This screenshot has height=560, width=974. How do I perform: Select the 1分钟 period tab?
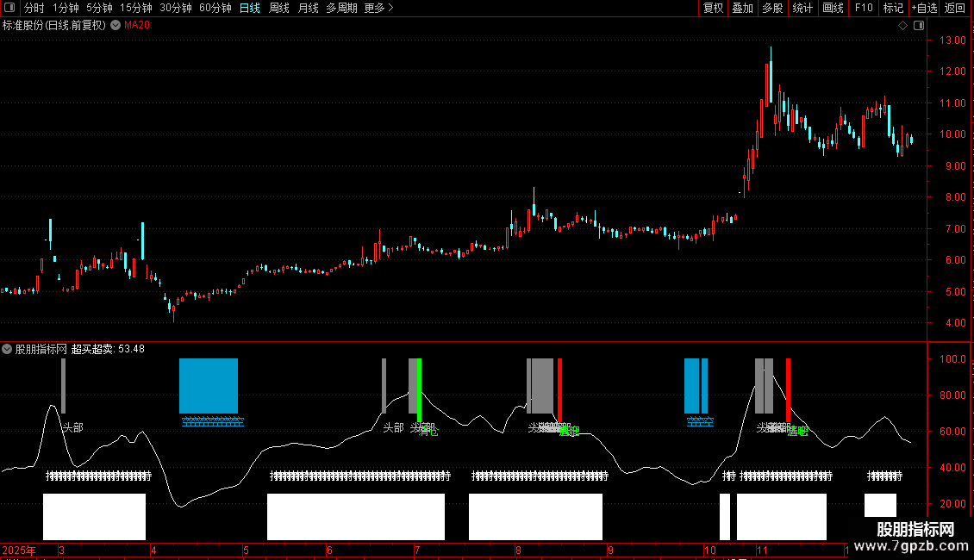pos(66,8)
